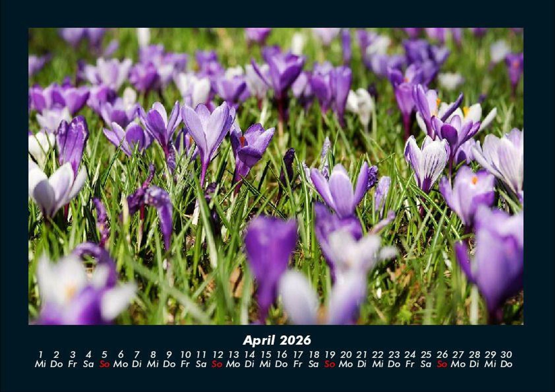
Task: Click the red 'So' label under day 5
Action: (105, 364)
